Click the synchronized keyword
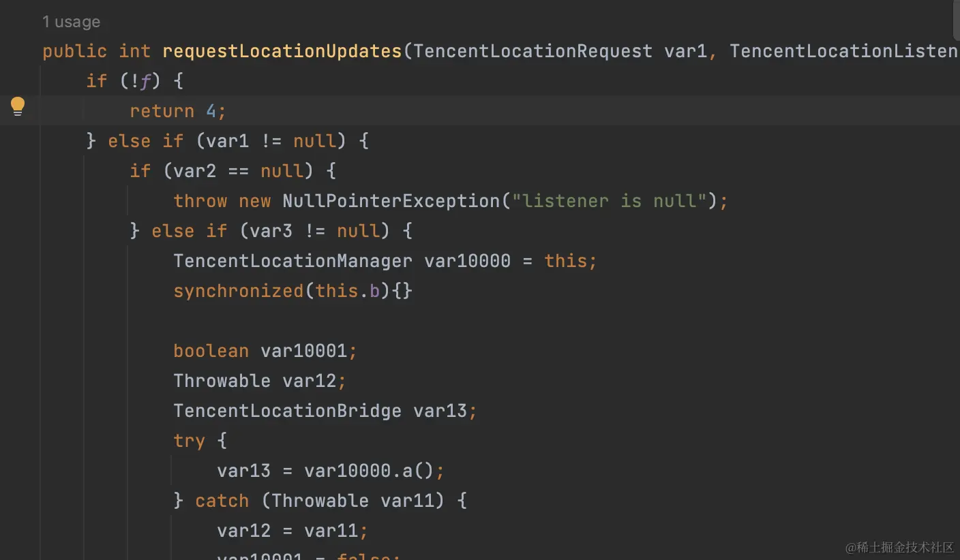960x560 pixels. (238, 291)
